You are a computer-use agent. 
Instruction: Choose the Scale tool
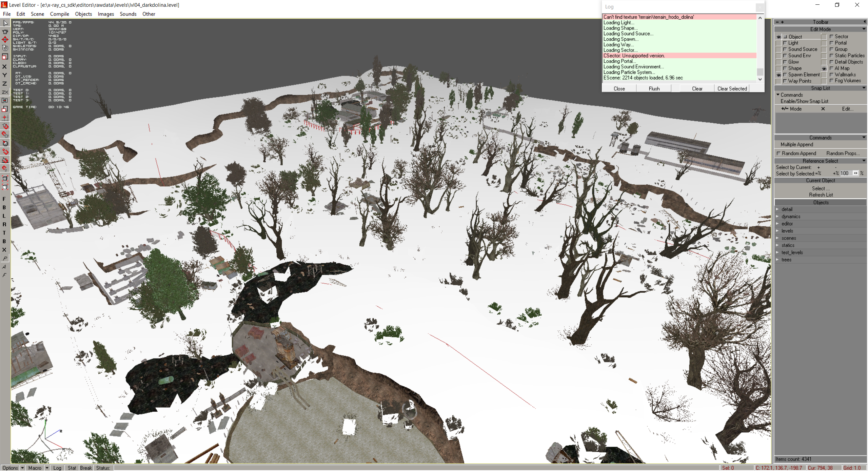click(5, 57)
